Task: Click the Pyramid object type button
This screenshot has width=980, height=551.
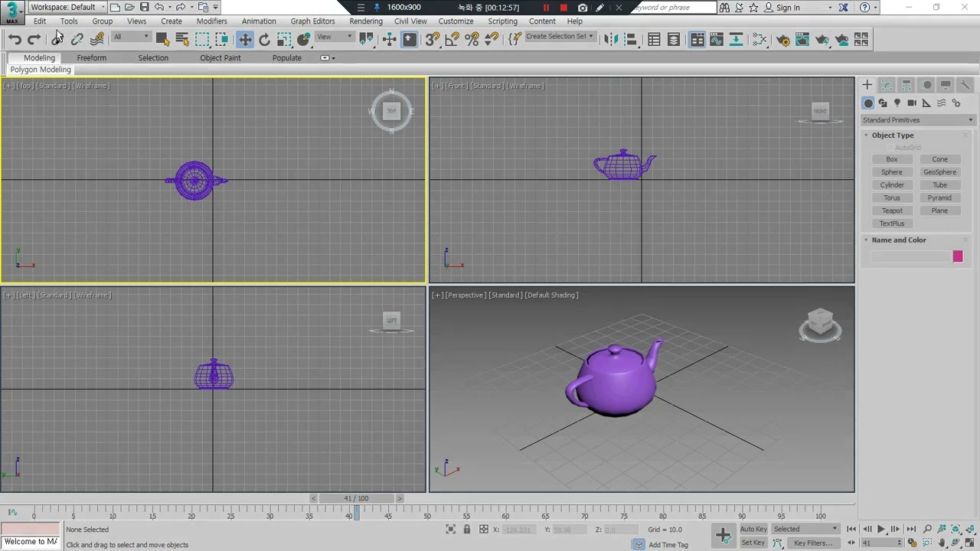Action: (939, 197)
